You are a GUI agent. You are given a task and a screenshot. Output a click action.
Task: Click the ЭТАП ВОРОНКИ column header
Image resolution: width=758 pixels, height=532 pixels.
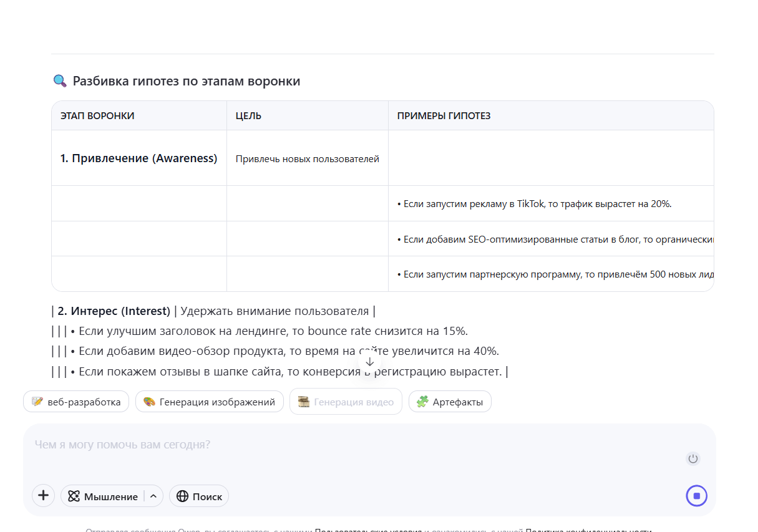point(97,116)
